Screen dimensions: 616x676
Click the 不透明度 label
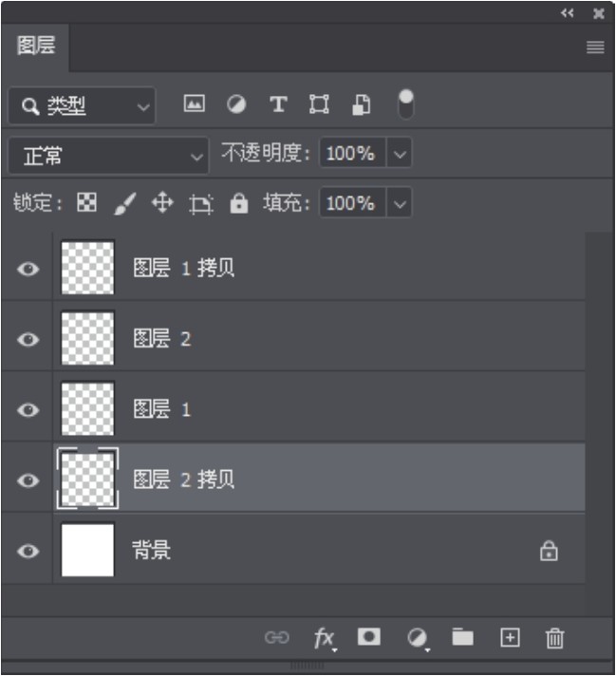click(265, 153)
